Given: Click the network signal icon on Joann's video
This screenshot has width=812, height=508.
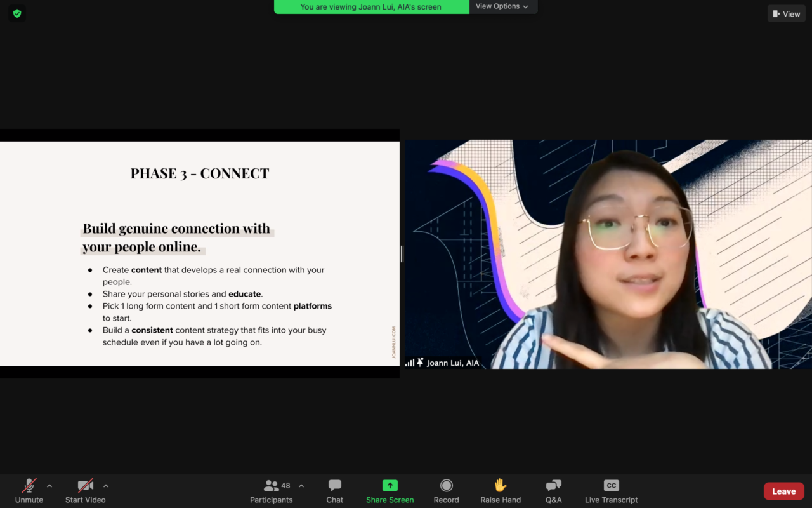Looking at the screenshot, I should [x=409, y=362].
